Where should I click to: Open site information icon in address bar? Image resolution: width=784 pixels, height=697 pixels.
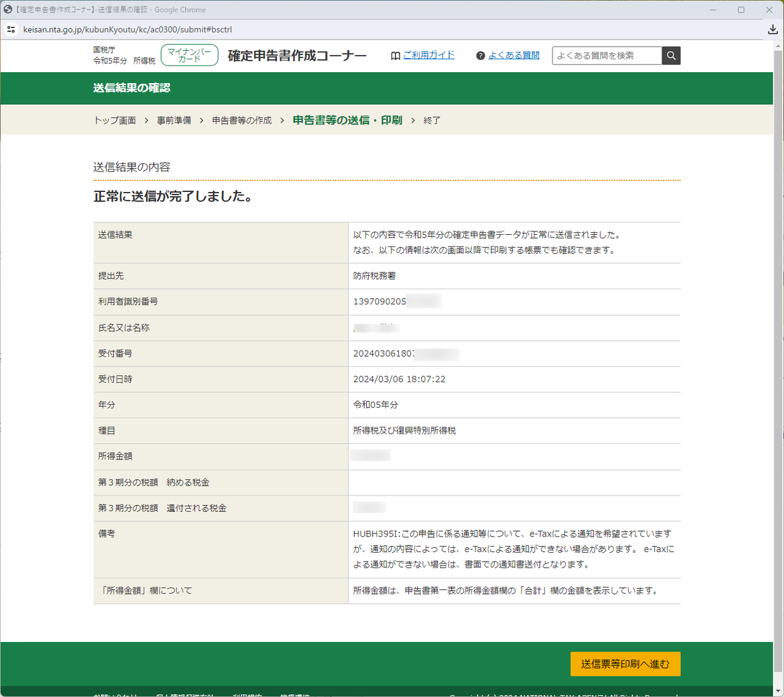click(11, 29)
